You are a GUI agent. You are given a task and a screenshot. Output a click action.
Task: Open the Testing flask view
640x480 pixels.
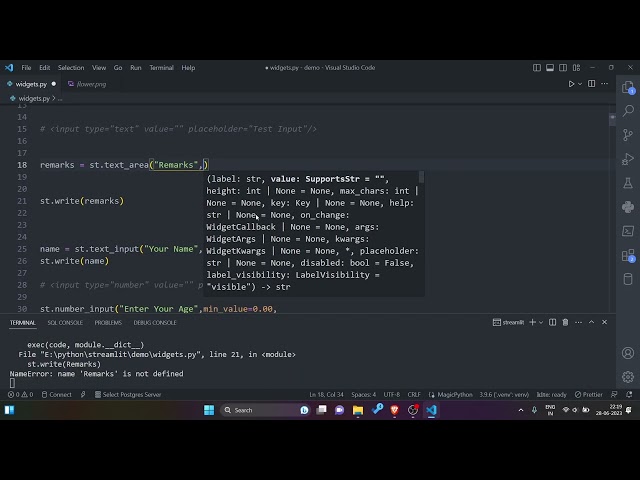pos(628,183)
